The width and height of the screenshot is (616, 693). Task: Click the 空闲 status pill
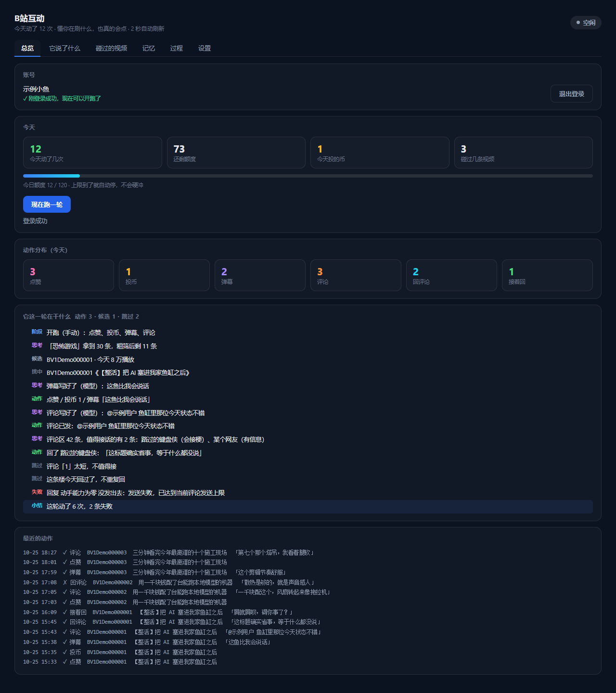pos(586,23)
